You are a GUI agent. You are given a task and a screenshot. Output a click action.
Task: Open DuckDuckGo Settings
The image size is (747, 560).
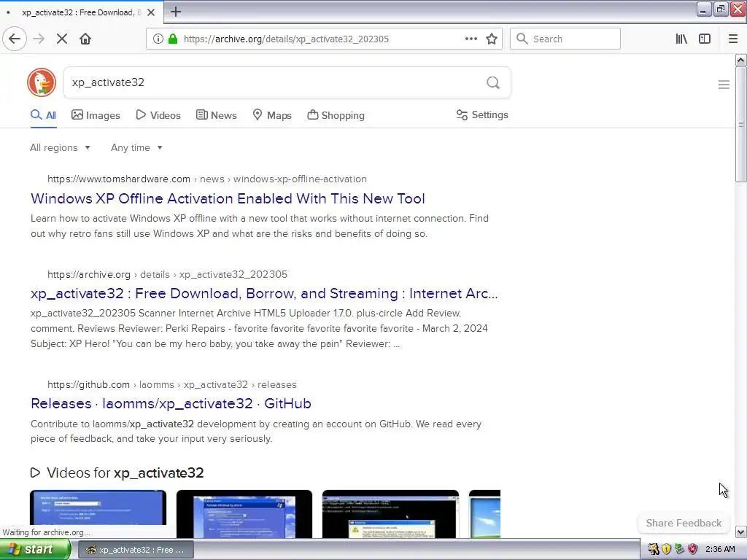(x=482, y=114)
